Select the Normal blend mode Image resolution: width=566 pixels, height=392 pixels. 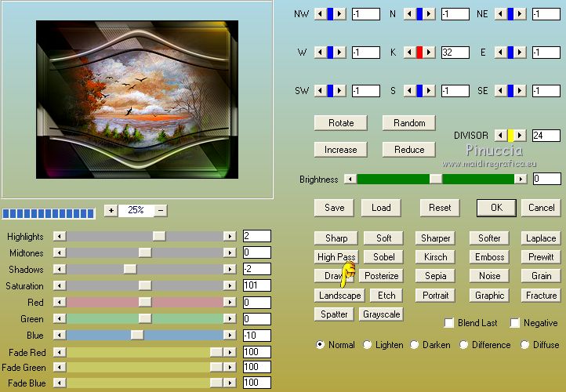coord(320,345)
